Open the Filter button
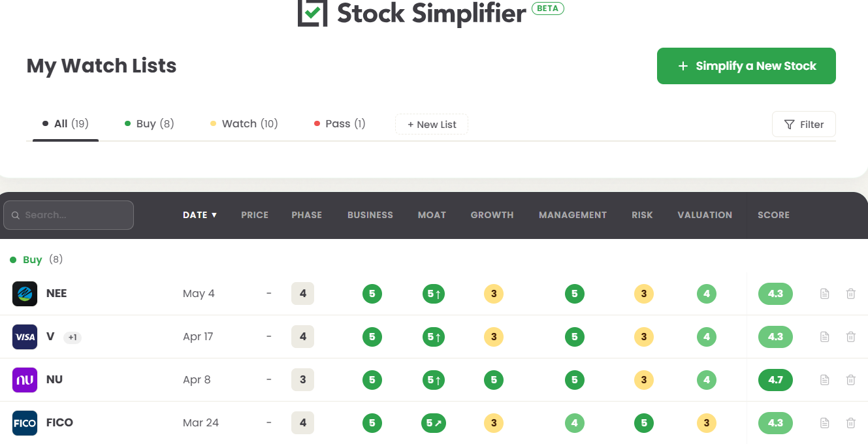This screenshot has height=444, width=868. tap(804, 124)
